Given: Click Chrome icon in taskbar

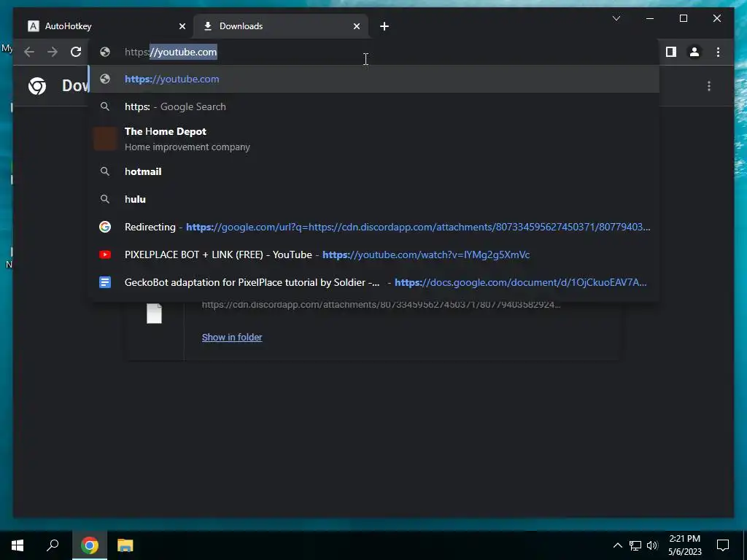Looking at the screenshot, I should pyautogui.click(x=90, y=545).
